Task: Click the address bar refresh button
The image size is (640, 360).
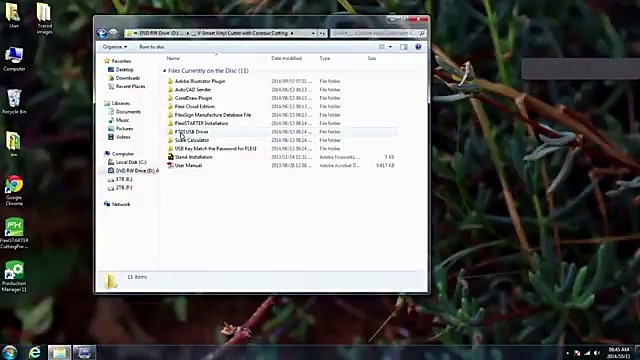Action: 322,33
